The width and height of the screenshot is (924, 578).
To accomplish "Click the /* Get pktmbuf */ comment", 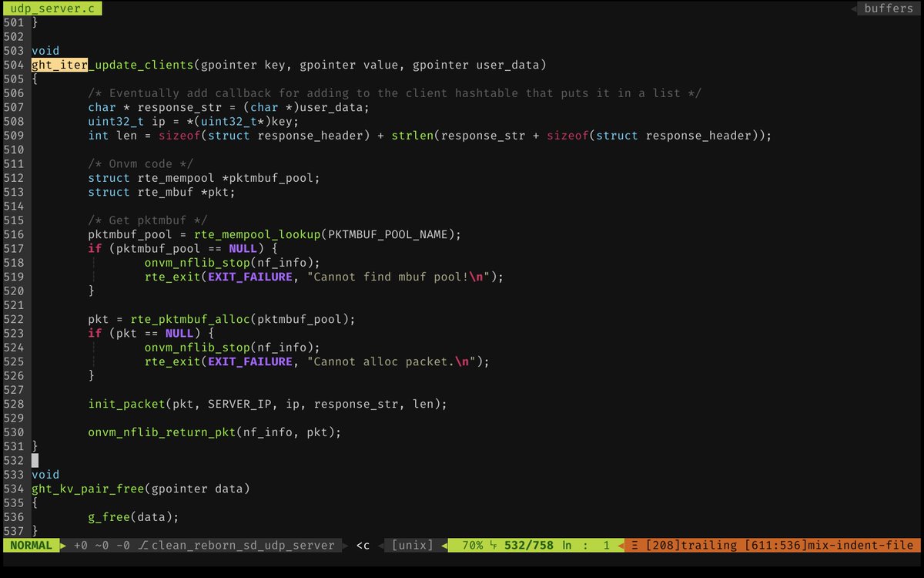I will pos(147,220).
